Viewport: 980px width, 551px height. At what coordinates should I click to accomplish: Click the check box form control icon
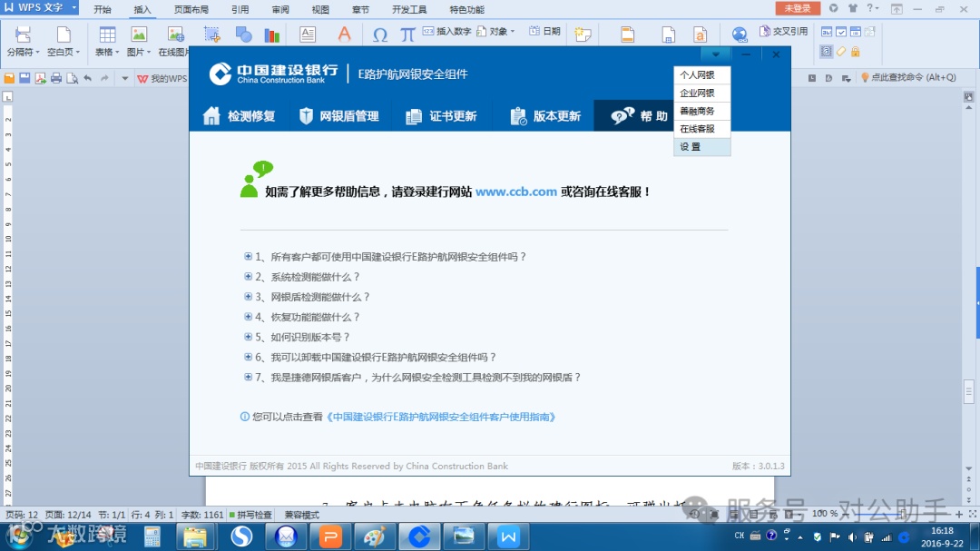click(841, 31)
